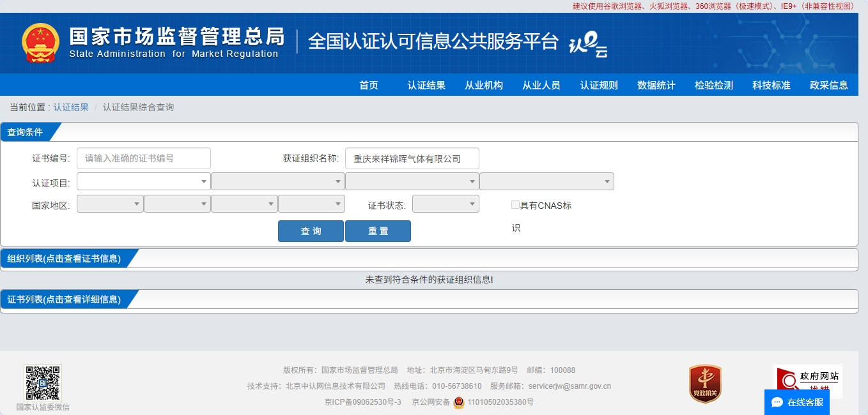The image size is (868, 415).
Task: Click the national emblem logo in header
Action: click(40, 43)
